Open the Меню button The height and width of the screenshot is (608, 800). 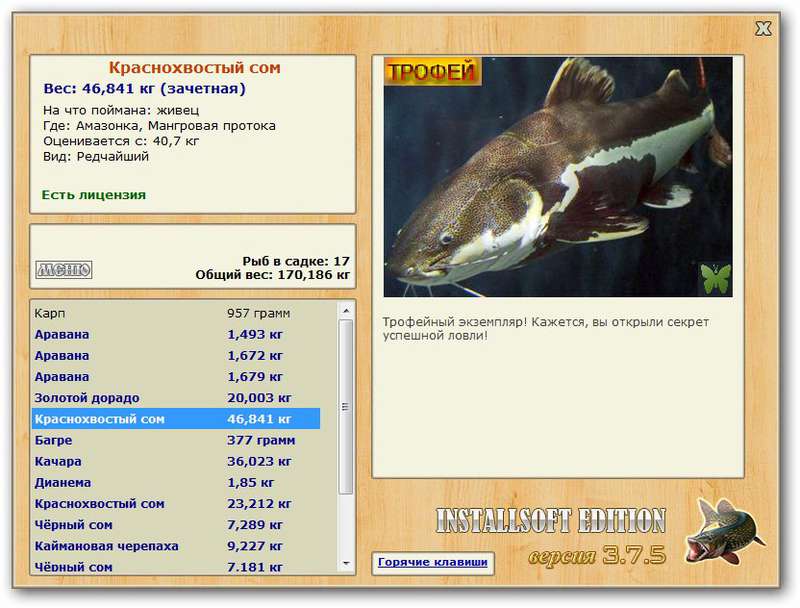coord(64,269)
